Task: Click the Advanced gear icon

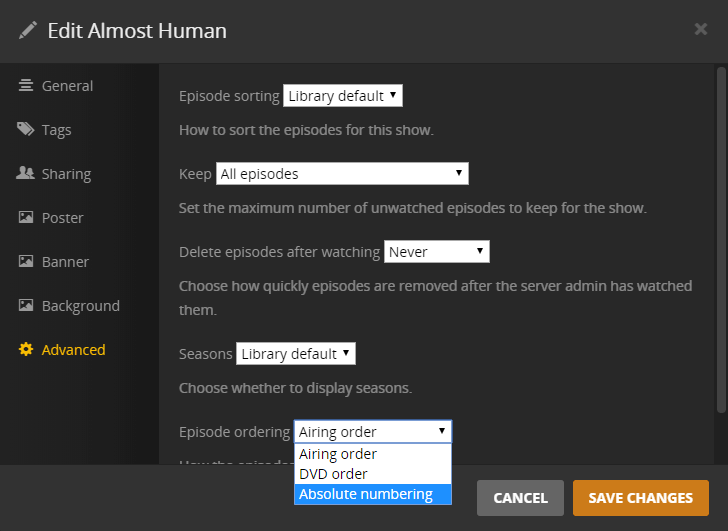Action: 26,350
